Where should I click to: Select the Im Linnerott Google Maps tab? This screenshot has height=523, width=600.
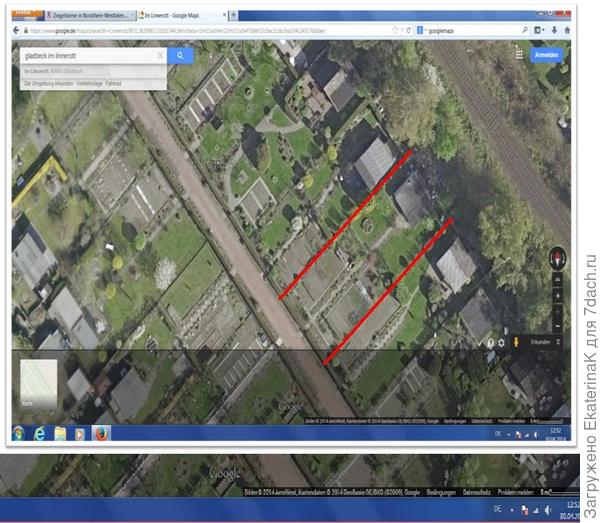[x=180, y=17]
